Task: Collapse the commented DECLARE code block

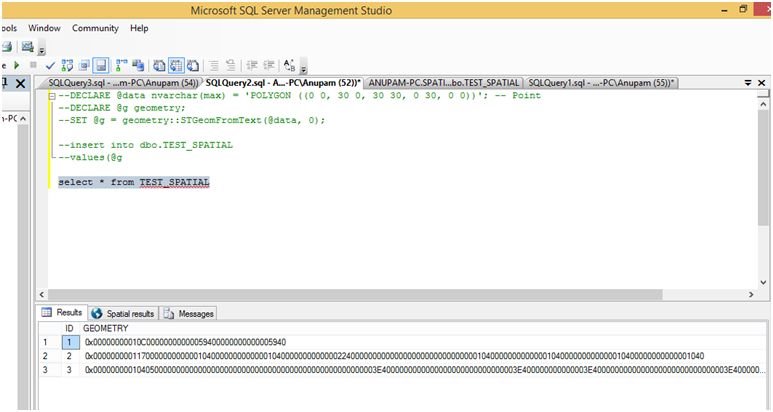Action: click(x=51, y=96)
